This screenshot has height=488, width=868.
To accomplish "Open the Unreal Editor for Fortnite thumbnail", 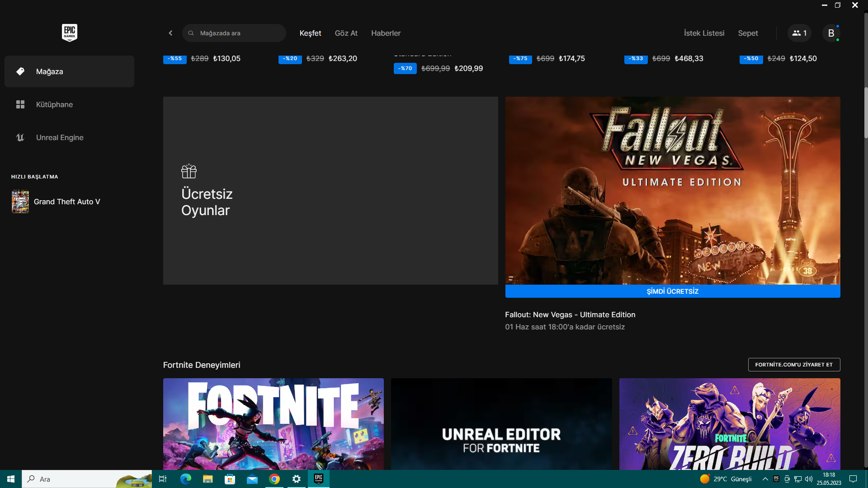I will pyautogui.click(x=501, y=424).
